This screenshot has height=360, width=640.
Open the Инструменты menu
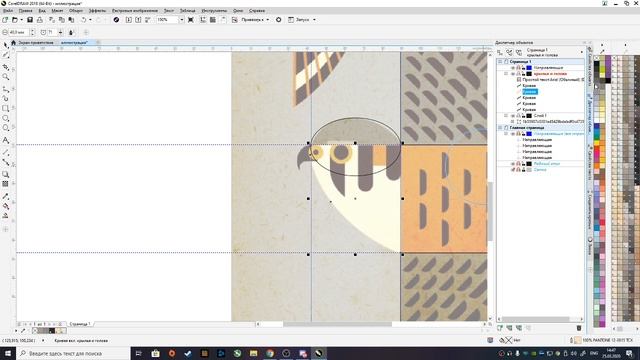pyautogui.click(x=214, y=11)
